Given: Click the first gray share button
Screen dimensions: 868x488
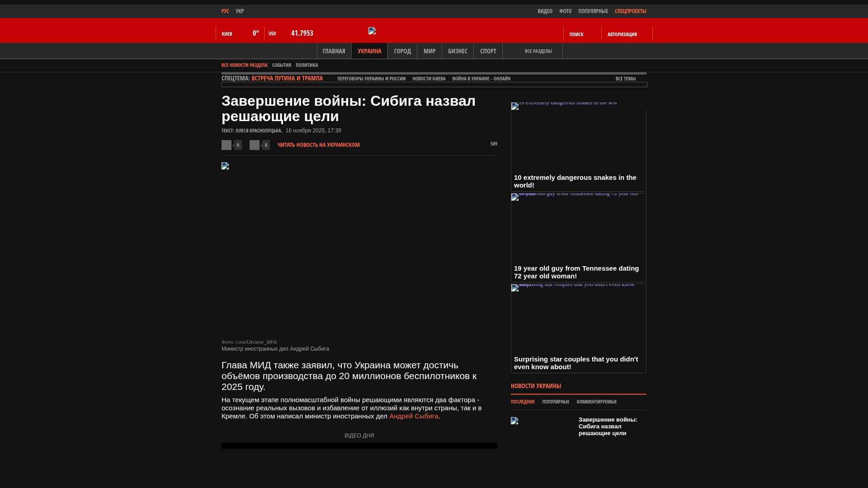Looking at the screenshot, I should (x=226, y=145).
